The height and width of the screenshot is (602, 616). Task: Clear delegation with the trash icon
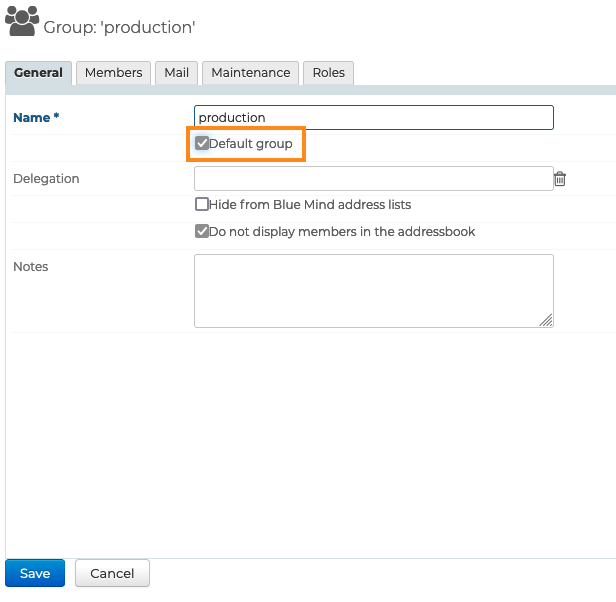click(560, 179)
